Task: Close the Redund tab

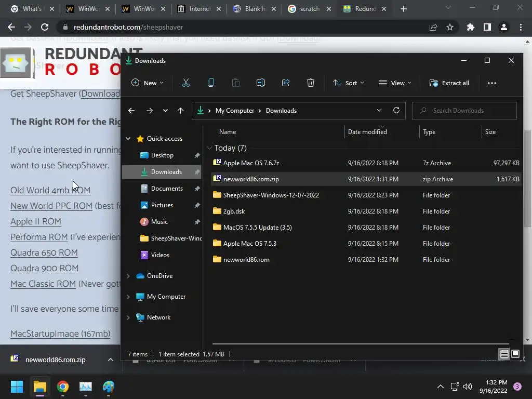Action: 384,9
